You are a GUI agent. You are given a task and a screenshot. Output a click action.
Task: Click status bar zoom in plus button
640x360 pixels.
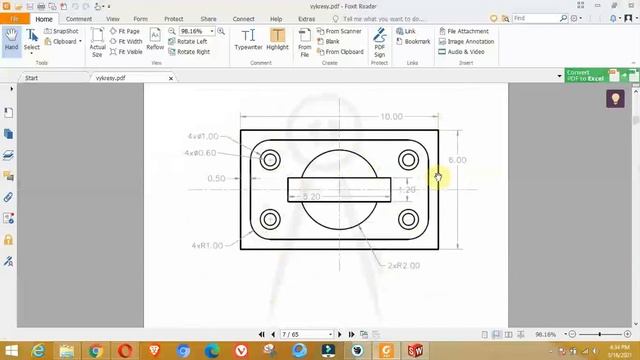click(627, 334)
